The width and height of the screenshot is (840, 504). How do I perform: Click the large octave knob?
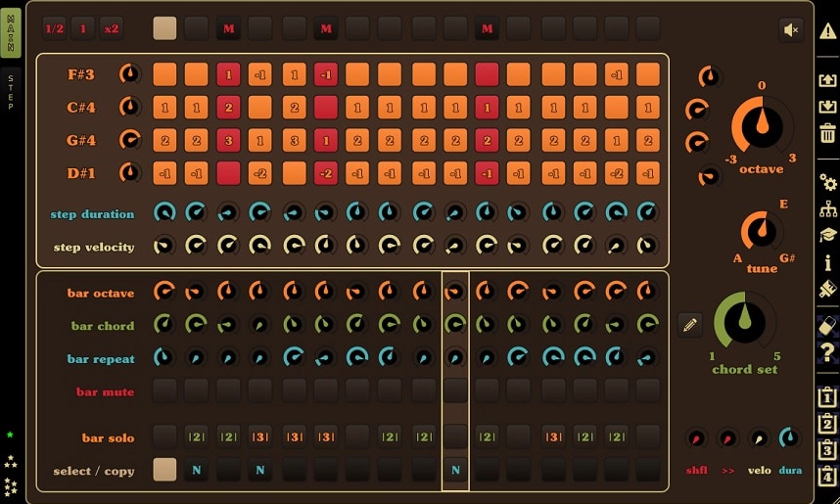pos(762,126)
